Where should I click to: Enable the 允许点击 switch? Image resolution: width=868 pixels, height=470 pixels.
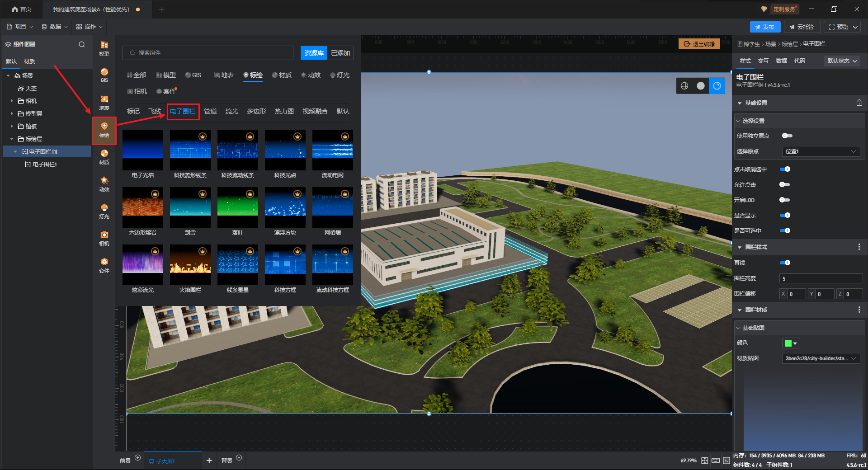pos(784,185)
